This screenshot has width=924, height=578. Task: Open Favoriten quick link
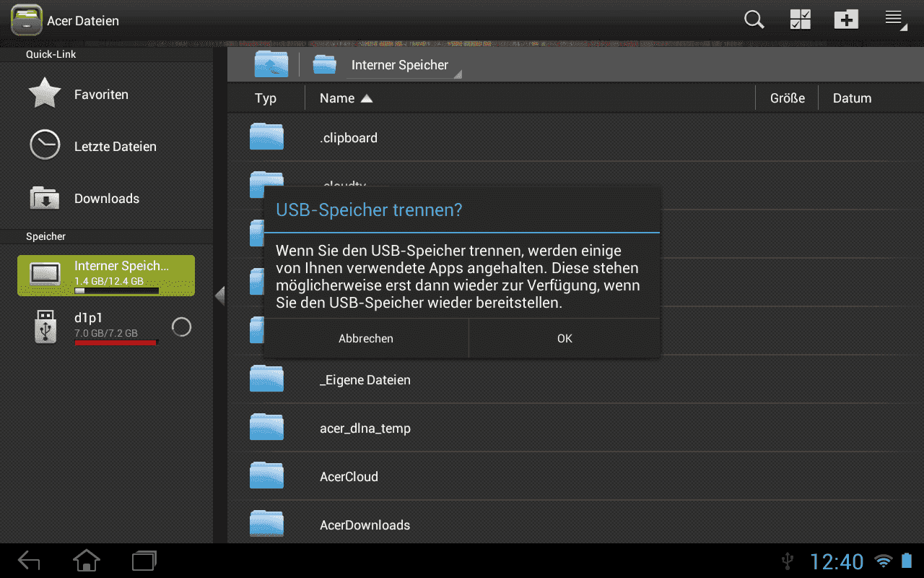tap(106, 95)
